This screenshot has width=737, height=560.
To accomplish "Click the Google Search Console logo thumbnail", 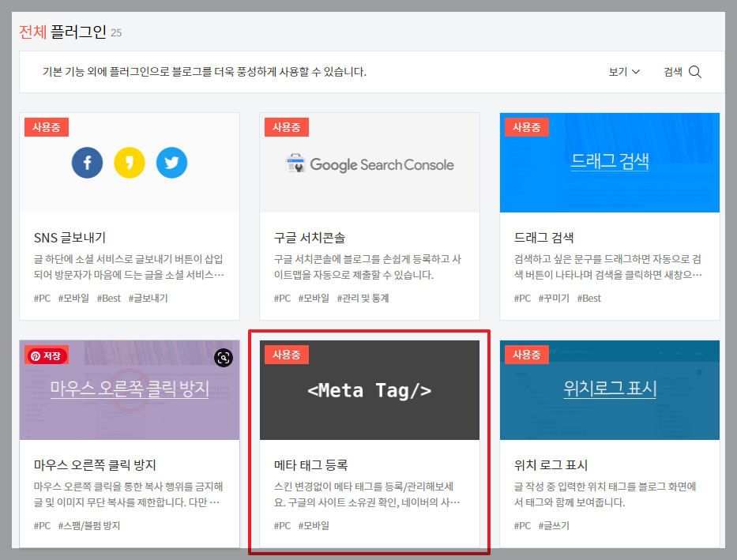I will 369,163.
